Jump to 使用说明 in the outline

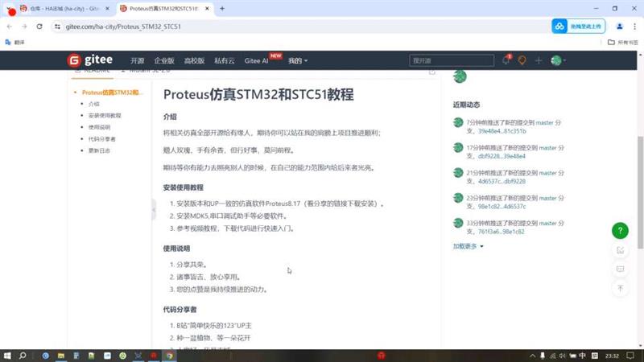[99, 127]
